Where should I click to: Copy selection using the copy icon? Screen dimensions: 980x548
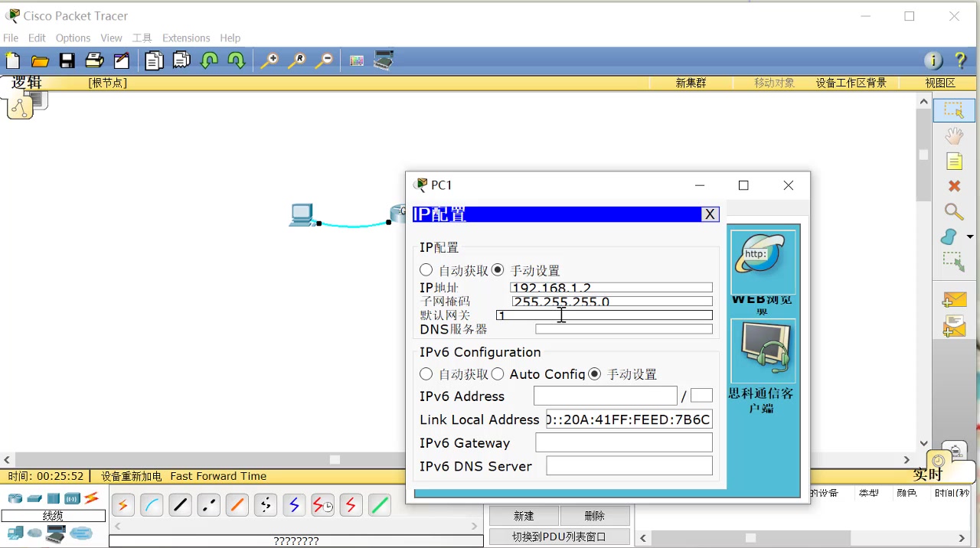click(x=154, y=61)
